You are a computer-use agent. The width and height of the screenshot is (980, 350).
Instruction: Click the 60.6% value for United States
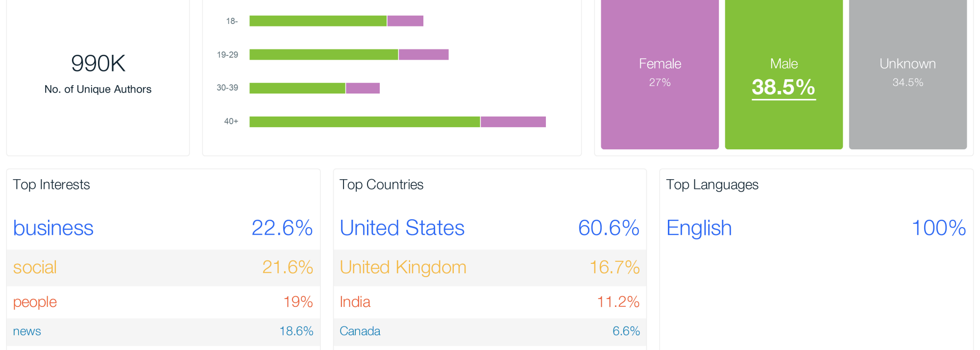pos(609,228)
